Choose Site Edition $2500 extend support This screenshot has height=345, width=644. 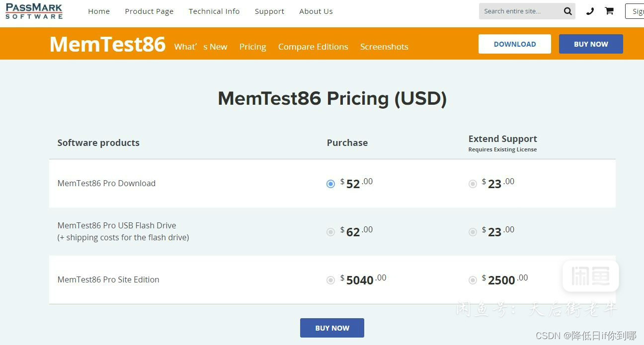point(473,280)
